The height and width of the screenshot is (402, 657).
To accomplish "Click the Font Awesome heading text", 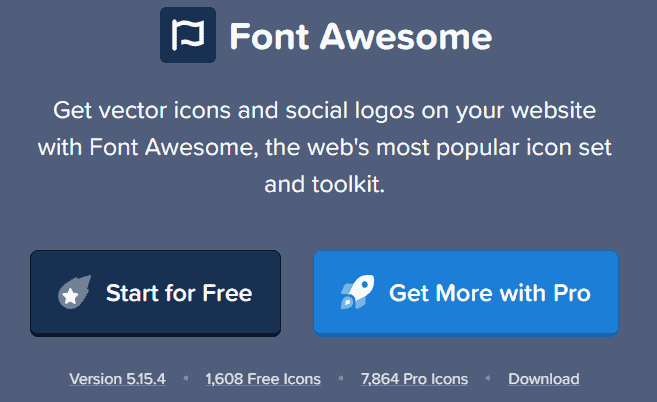I will [361, 36].
